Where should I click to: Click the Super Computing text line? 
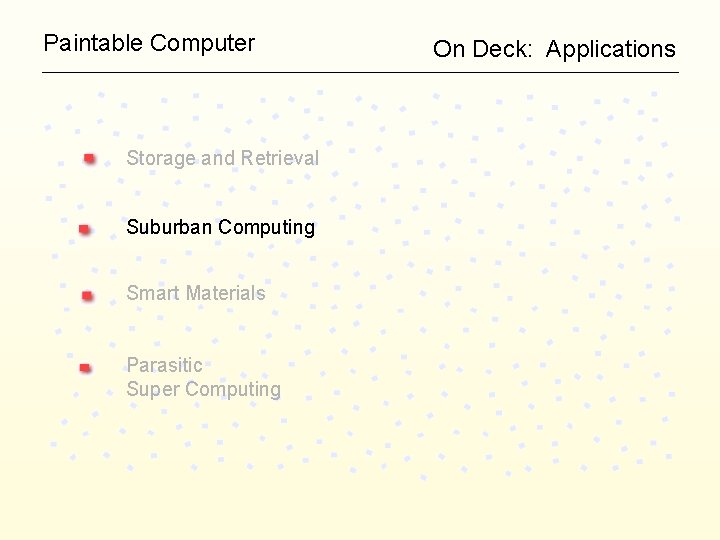(x=203, y=389)
